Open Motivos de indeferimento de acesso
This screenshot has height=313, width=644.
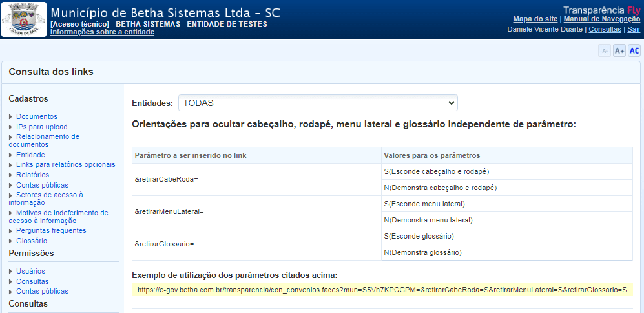pos(58,217)
